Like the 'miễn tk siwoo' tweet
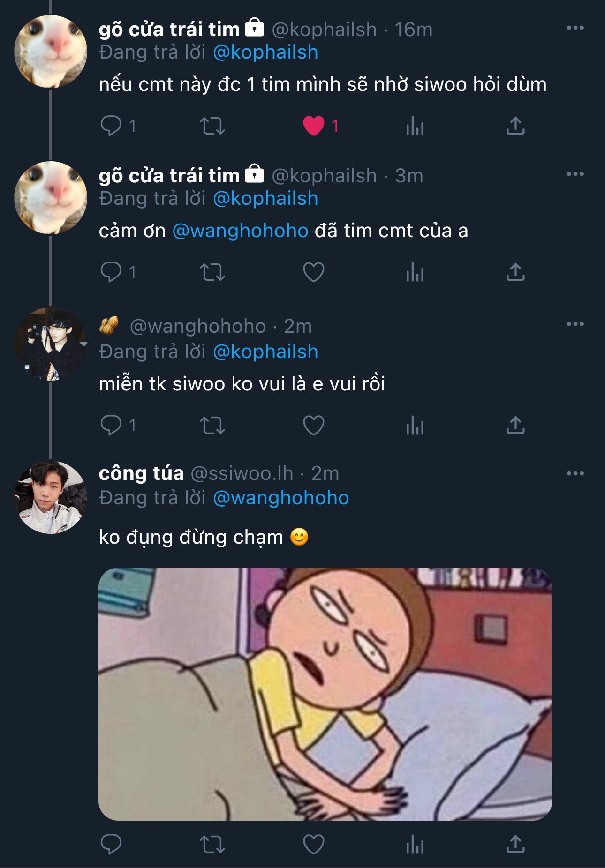The height and width of the screenshot is (868, 605). (314, 425)
